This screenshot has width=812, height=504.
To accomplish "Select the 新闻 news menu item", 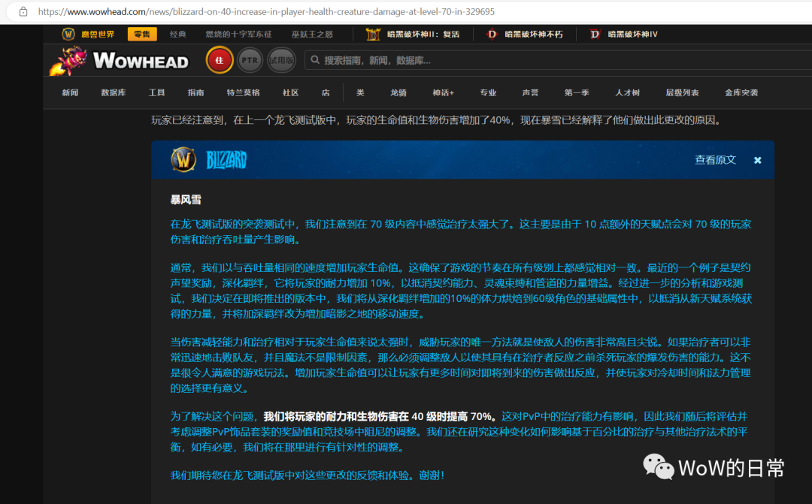I will [x=69, y=92].
